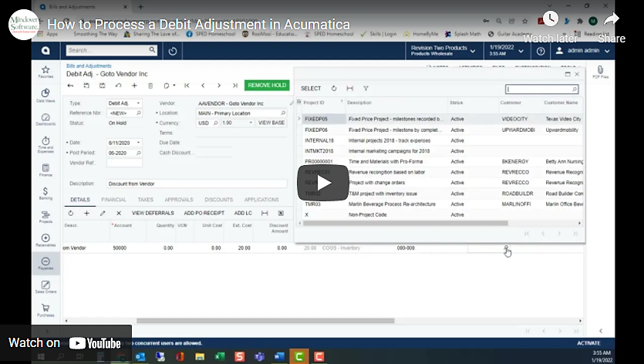Undo changes with the toolbar undo icon
Screen dimensions: 644x364
click(118, 86)
